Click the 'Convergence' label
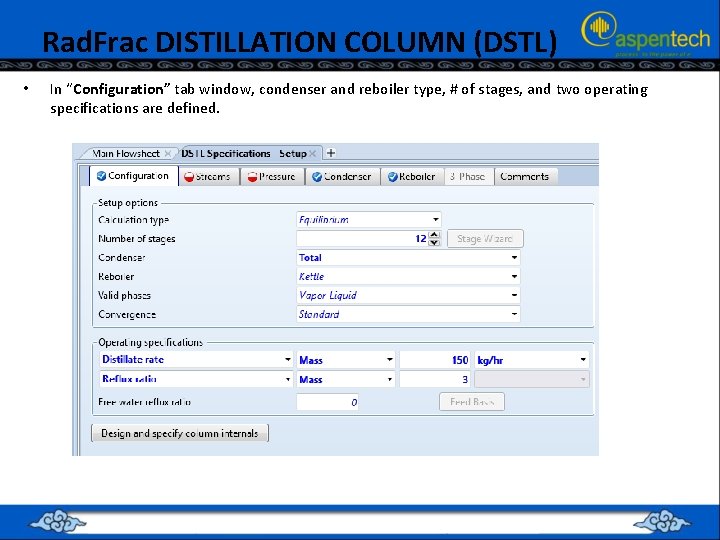Viewport: 720px width, 540px height. 127,315
